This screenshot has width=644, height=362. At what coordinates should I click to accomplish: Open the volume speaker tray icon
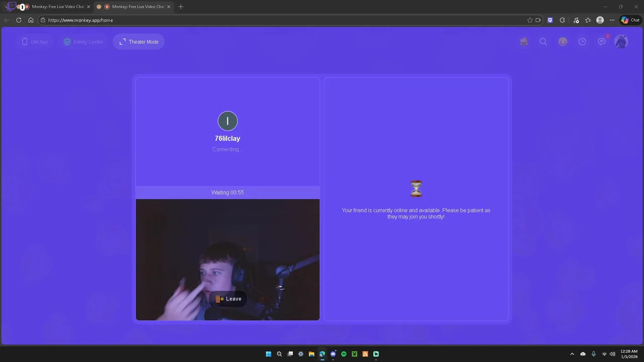612,354
